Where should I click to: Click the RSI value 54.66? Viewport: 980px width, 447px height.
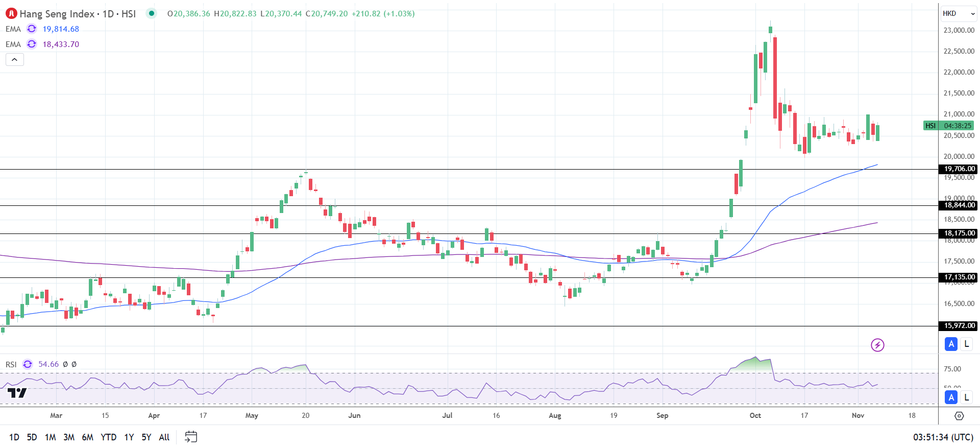(48, 364)
